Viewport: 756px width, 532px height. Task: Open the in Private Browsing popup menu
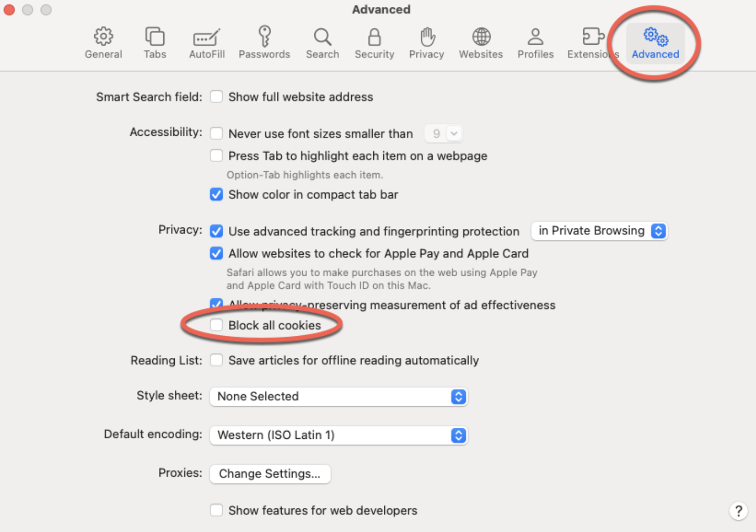(x=599, y=231)
